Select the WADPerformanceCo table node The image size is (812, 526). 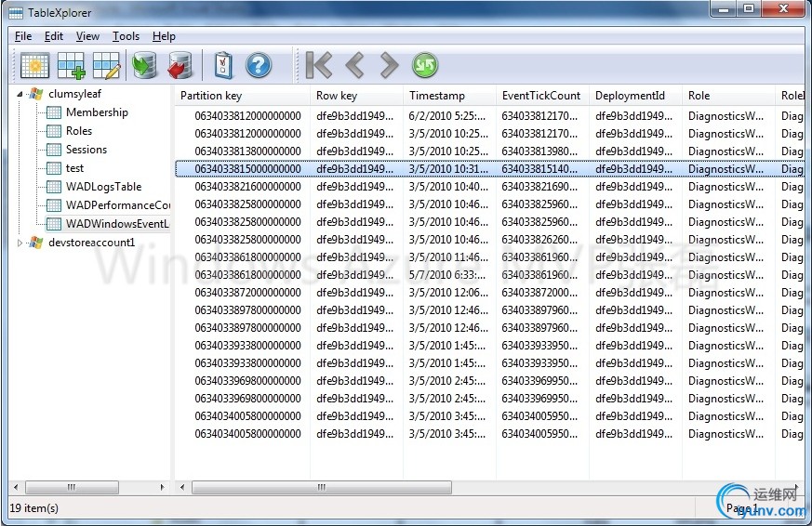coord(117,205)
